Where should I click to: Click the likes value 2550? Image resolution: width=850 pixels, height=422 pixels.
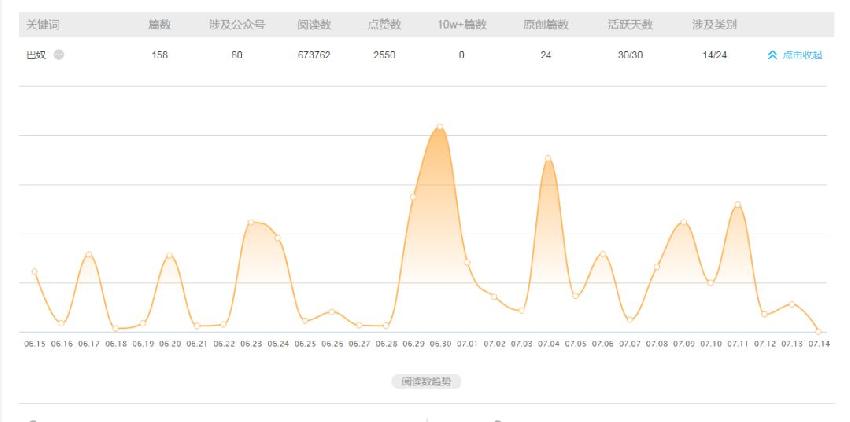(x=384, y=55)
